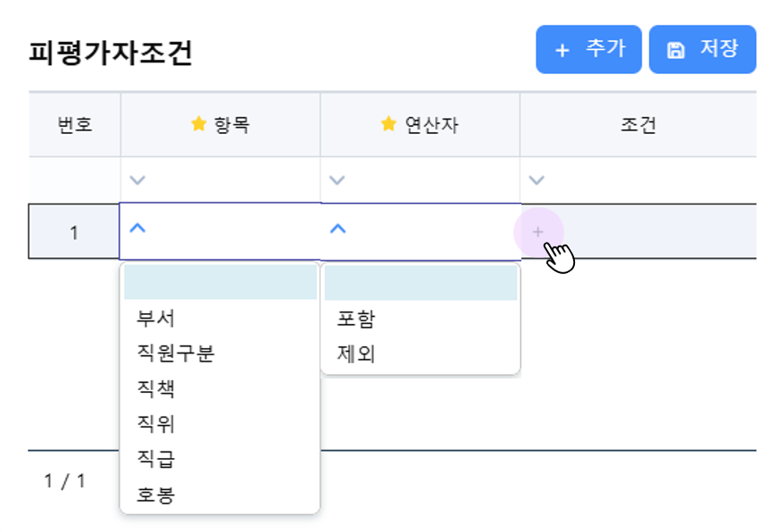Click the star icon beside 연산자 header
Image resolution: width=783 pixels, height=532 pixels.
click(388, 125)
